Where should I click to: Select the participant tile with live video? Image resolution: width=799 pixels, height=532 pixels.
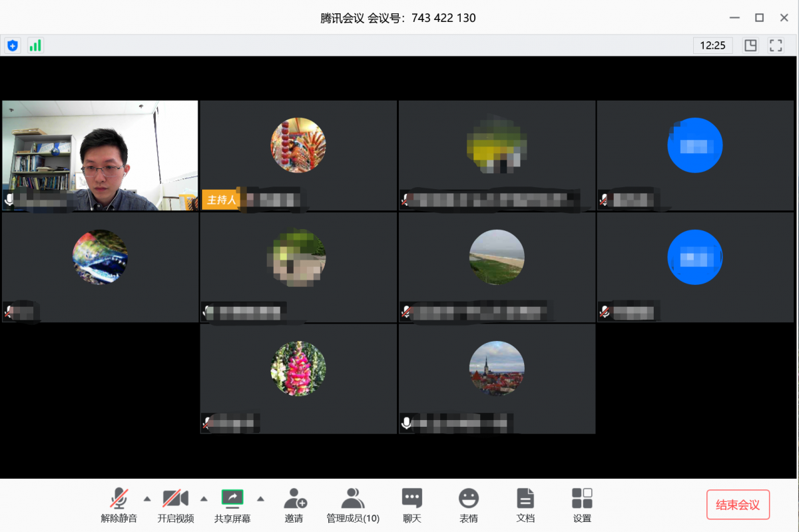(100, 156)
